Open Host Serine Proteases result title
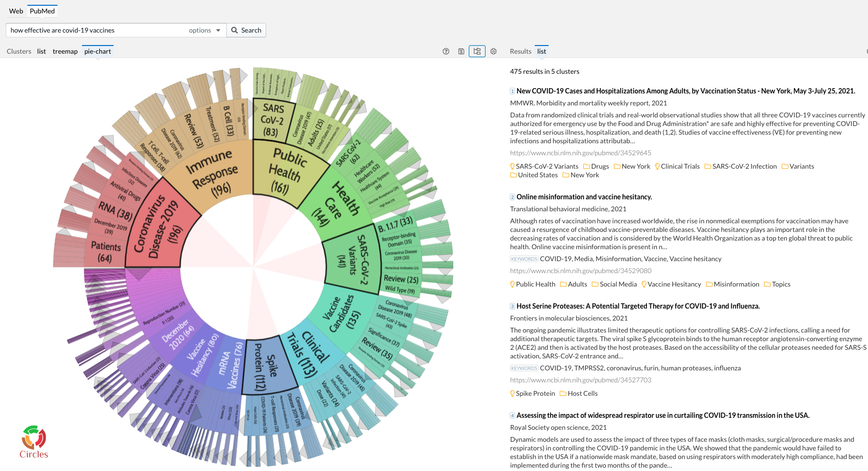This screenshot has height=471, width=868. [x=638, y=306]
